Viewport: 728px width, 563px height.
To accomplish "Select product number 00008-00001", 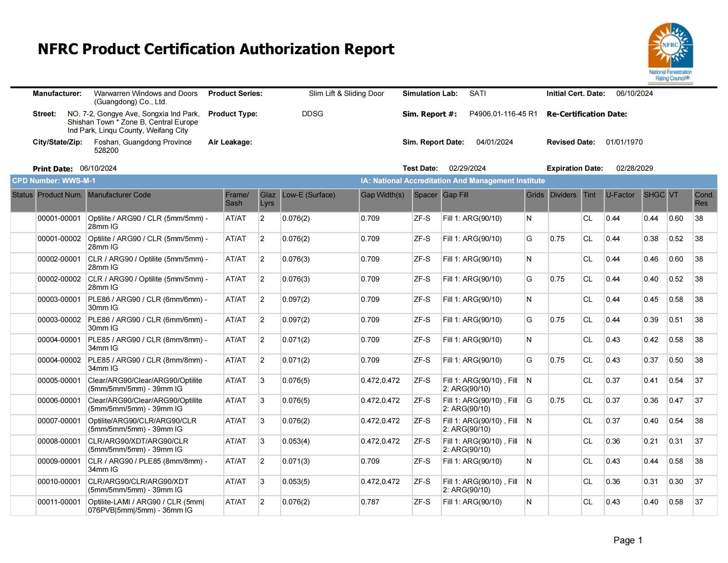I will click(59, 441).
